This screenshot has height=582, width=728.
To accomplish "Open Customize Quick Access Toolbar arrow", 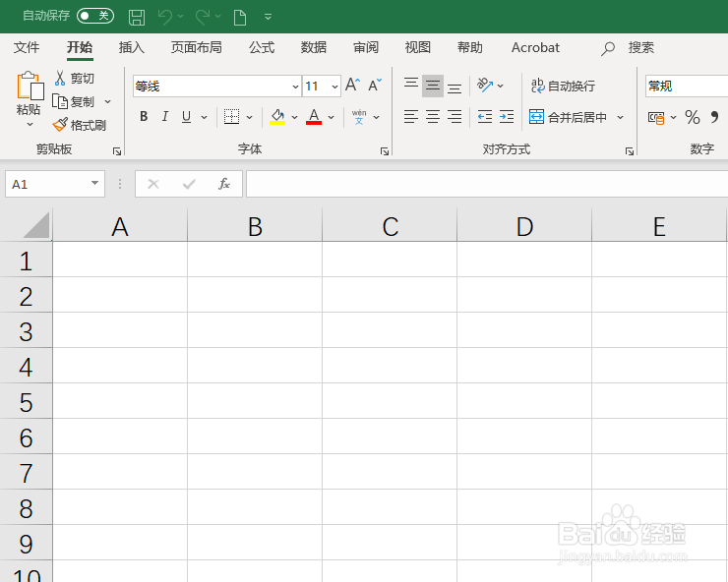I will [x=268, y=17].
